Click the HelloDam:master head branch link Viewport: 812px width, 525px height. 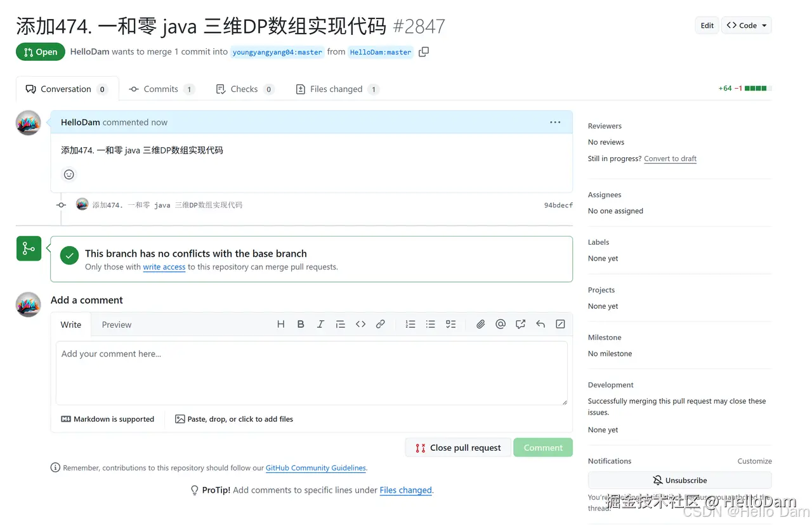381,52
